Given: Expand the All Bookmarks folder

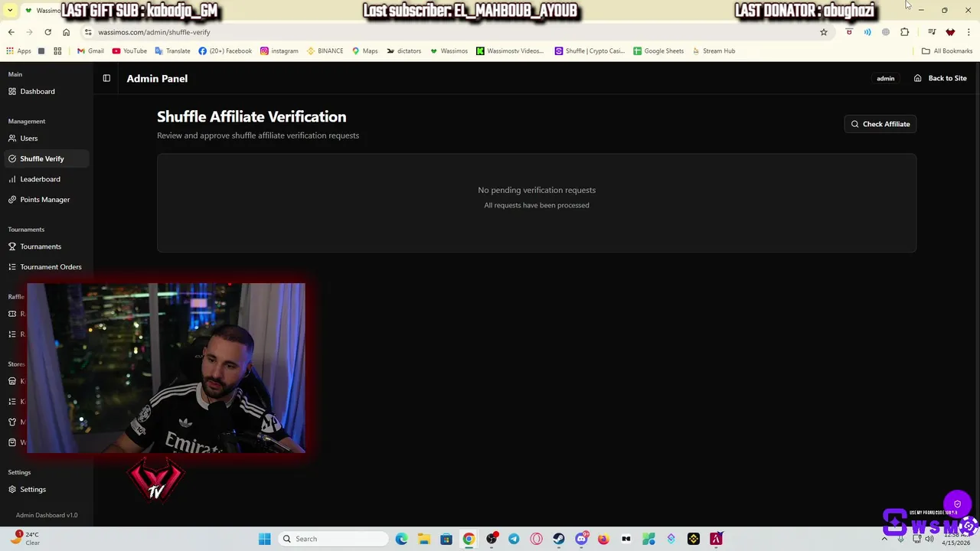Looking at the screenshot, I should coord(947,51).
